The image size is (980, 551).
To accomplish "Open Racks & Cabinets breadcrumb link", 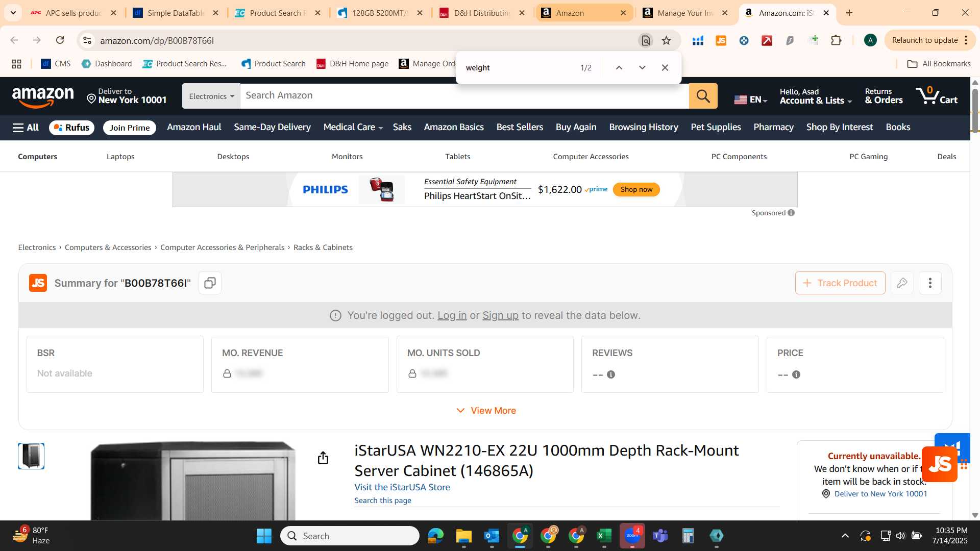I will tap(323, 247).
